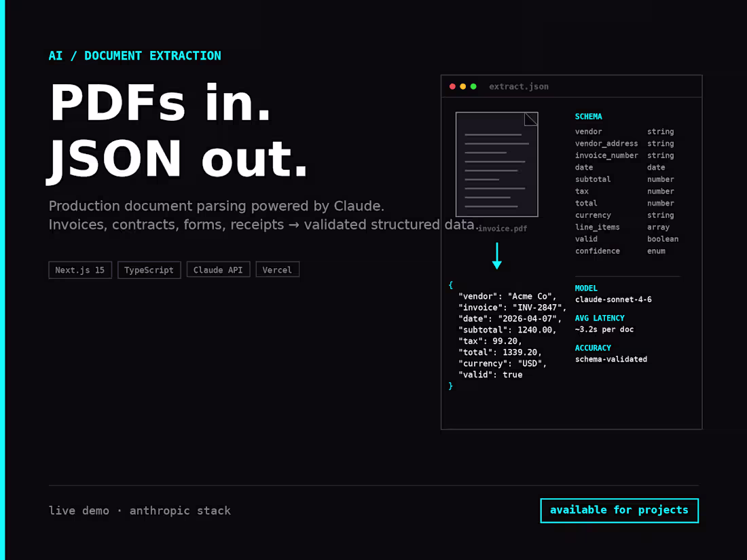Select the Next.js 15 tech tag
747x560 pixels.
point(79,269)
